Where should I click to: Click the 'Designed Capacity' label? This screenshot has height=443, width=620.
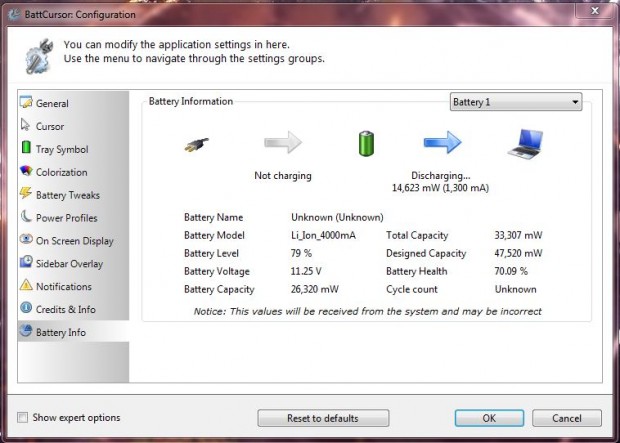tap(426, 254)
